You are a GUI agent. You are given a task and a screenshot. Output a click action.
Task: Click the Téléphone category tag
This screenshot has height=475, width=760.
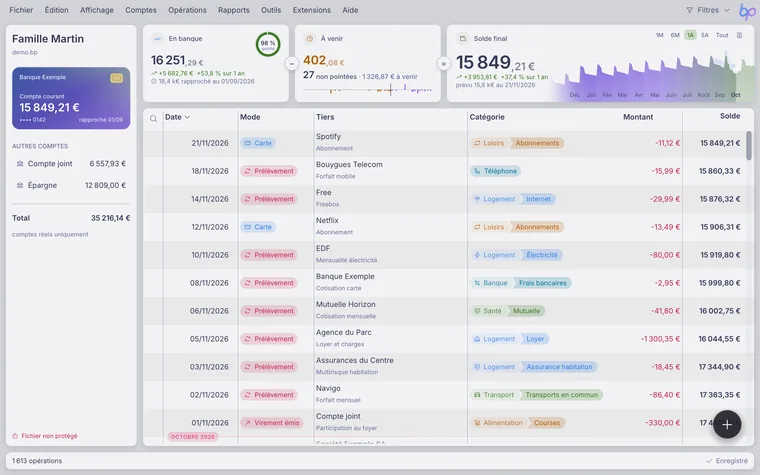point(495,171)
